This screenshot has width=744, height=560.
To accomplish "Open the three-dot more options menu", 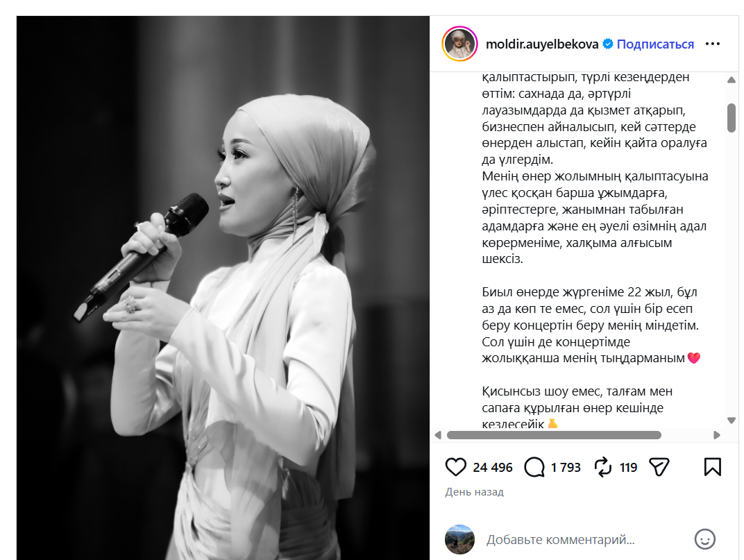I will 712,44.
